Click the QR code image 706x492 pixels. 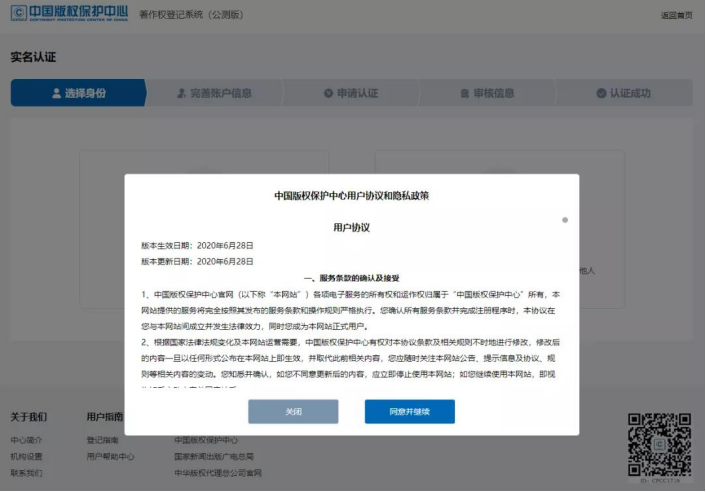(660, 445)
